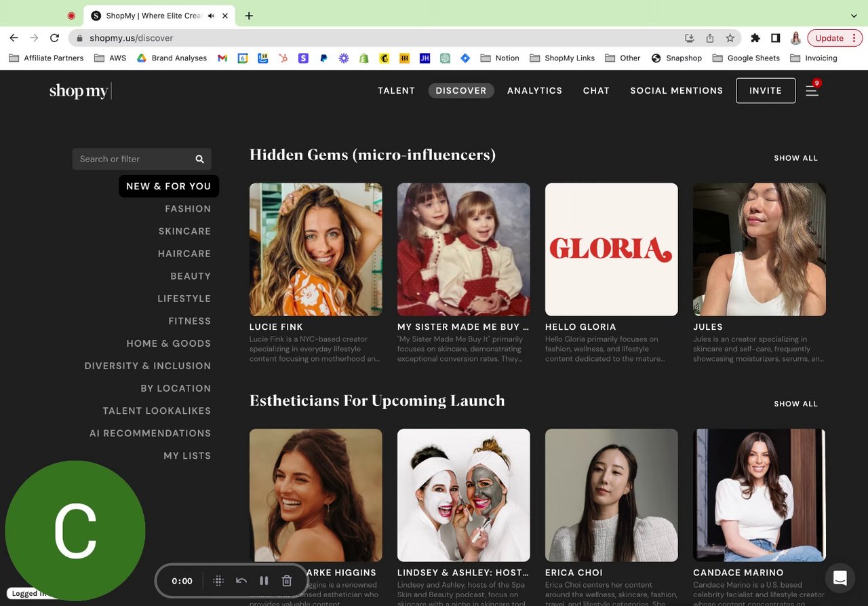Restart recording with the undo arrow

[x=241, y=581]
